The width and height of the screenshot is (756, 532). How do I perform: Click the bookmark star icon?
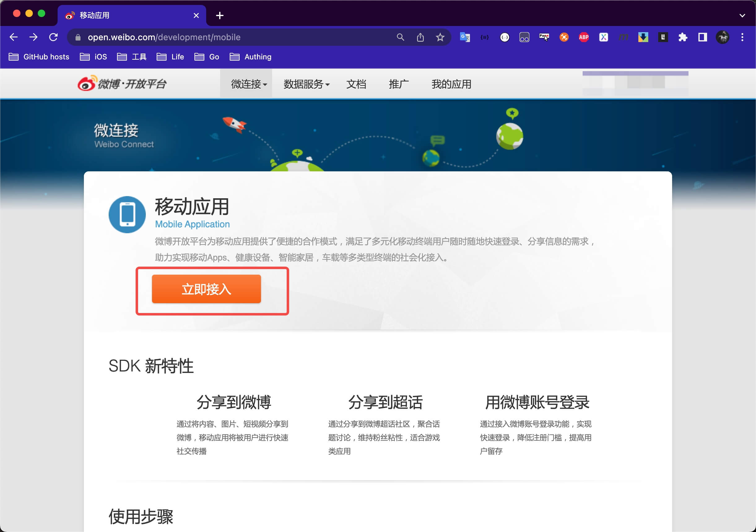point(440,37)
